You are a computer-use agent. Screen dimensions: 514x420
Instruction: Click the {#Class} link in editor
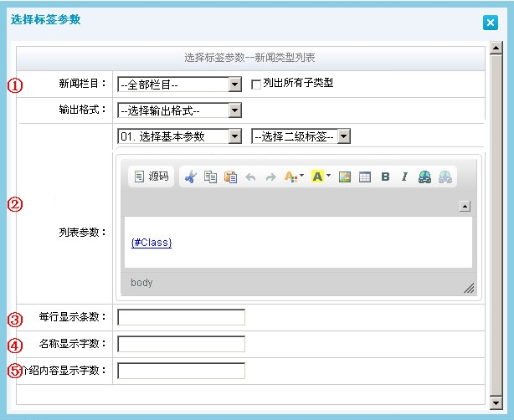(x=152, y=243)
